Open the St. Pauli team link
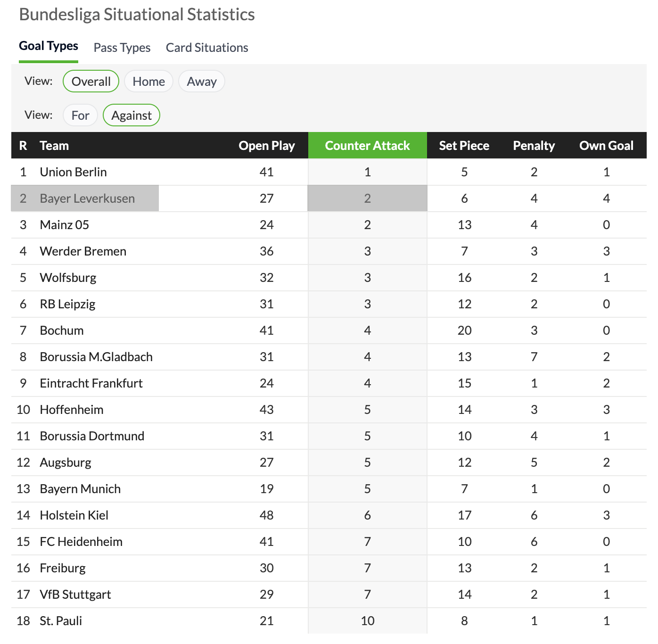 [61, 621]
